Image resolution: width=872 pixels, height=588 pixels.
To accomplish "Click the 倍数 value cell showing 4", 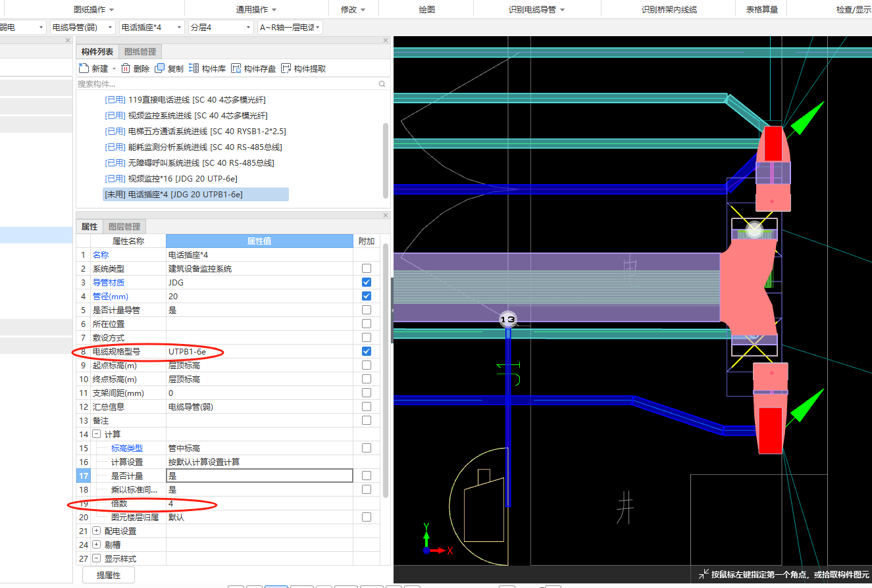I will point(259,503).
